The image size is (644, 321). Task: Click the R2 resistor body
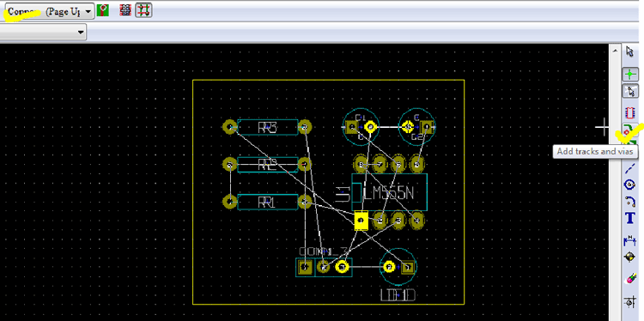click(267, 165)
